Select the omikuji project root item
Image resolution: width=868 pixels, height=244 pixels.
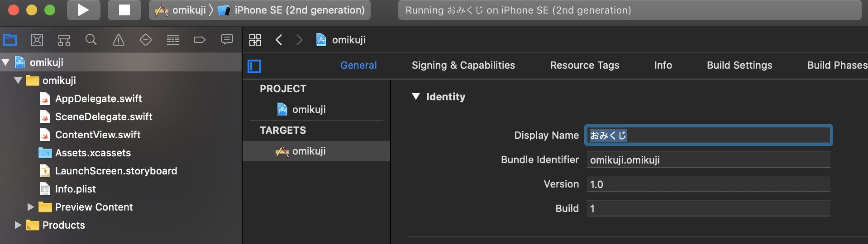click(121, 62)
